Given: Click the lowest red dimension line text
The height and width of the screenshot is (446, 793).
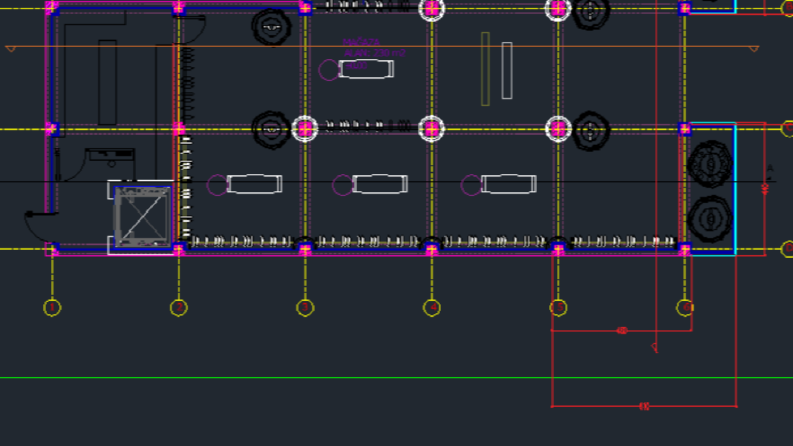Looking at the screenshot, I should click(643, 406).
